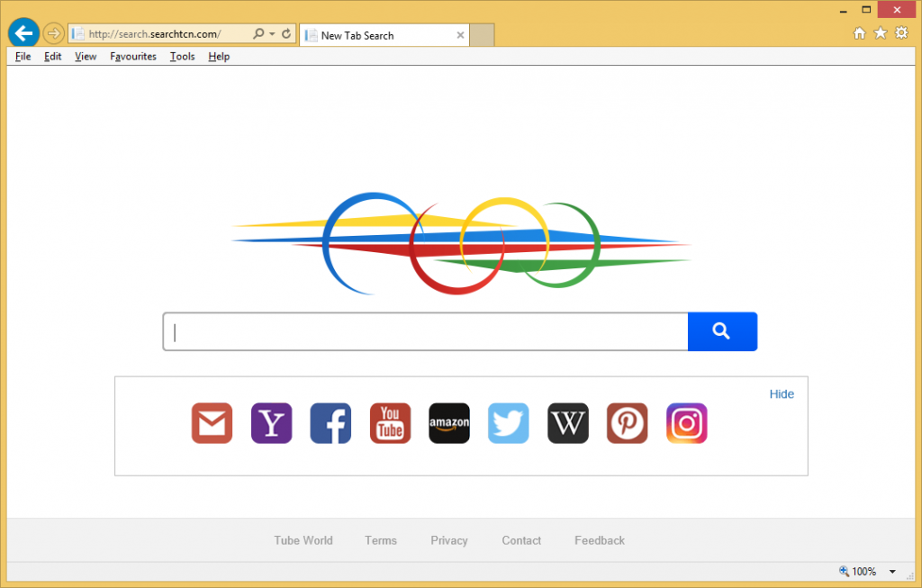Open the YouTube shortcut icon
The image size is (922, 588).
point(391,423)
